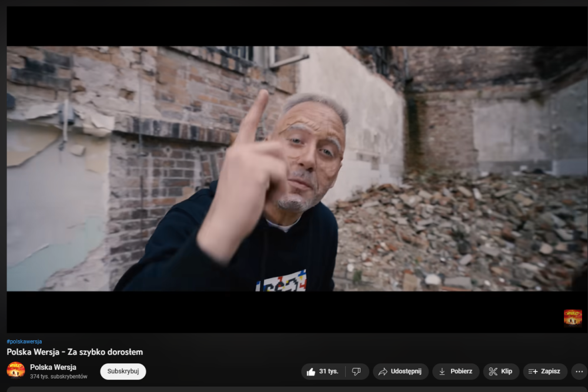Click the video player to pause playback
588x392 pixels.
pos(297,169)
